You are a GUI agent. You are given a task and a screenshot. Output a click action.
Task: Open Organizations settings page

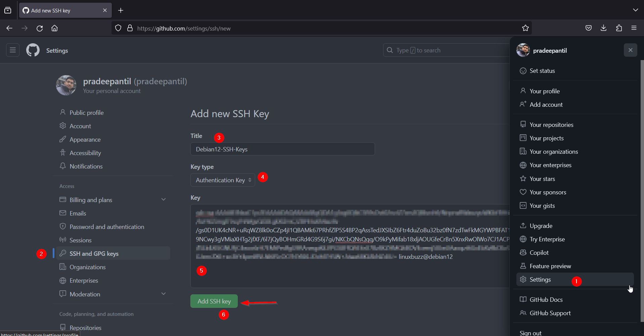pos(113,267)
